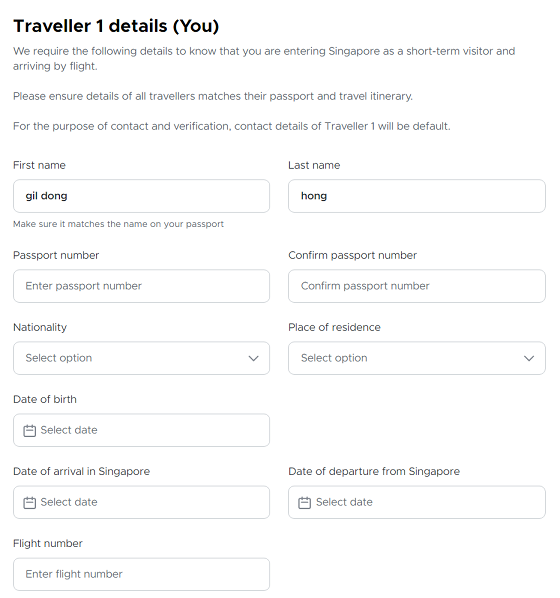Expand the Place of residence chevron

529,358
